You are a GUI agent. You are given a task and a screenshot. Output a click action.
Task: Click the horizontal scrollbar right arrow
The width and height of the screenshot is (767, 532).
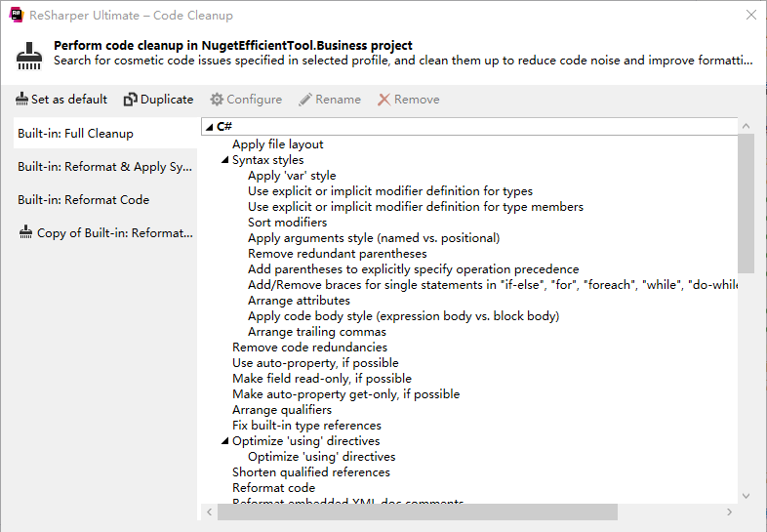point(729,512)
